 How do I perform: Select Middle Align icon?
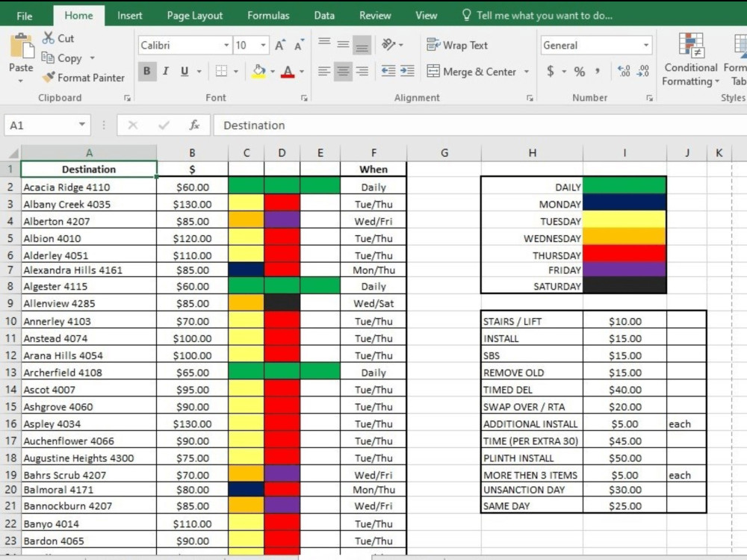tap(343, 45)
